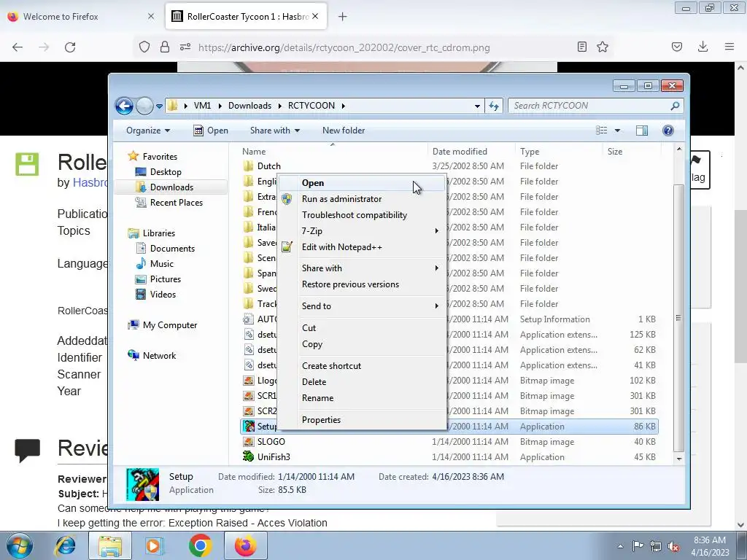The height and width of the screenshot is (560, 747).
Task: Select the SLOGO bitmap file
Action: pyautogui.click(x=271, y=442)
